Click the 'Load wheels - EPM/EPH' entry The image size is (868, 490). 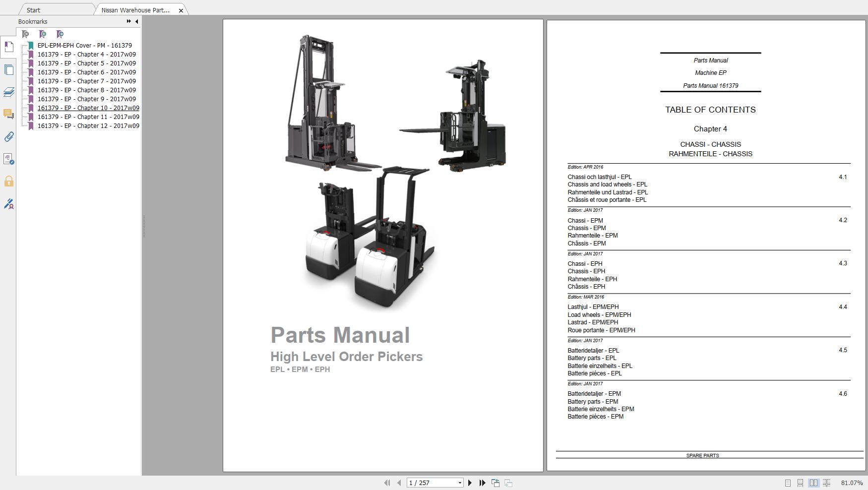point(599,315)
